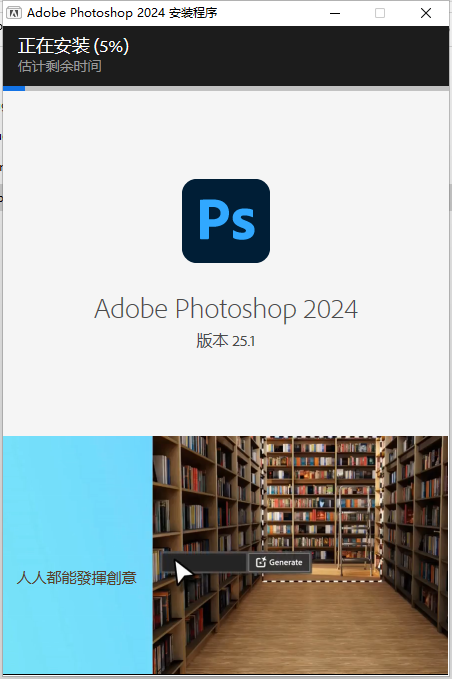Click the Photoshop Ps logo icon
Image resolution: width=452 pixels, height=679 pixels.
pyautogui.click(x=226, y=221)
